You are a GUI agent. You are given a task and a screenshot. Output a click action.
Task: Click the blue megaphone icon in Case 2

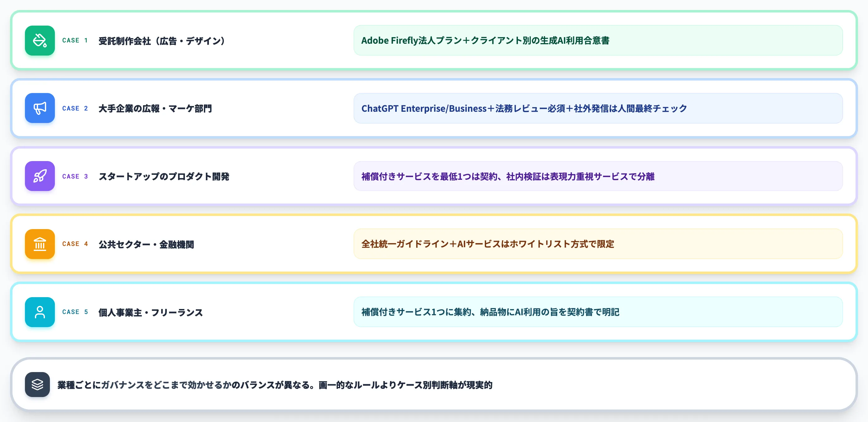coord(40,108)
